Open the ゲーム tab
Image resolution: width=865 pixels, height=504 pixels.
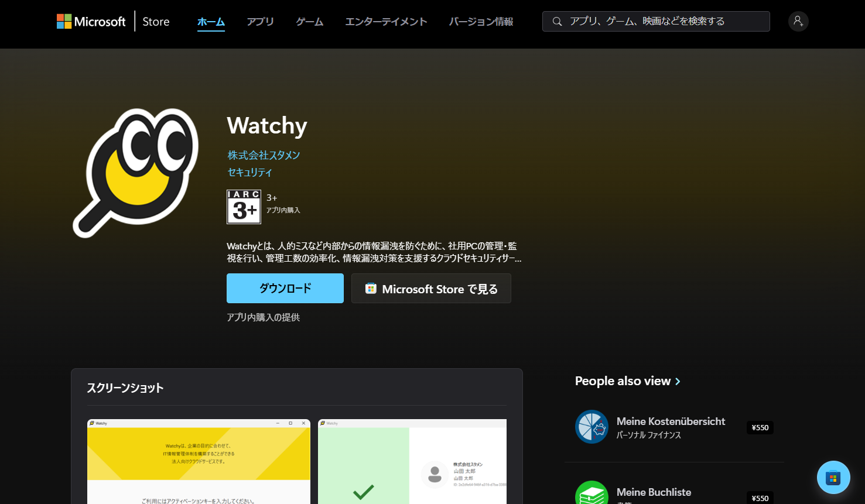click(309, 22)
